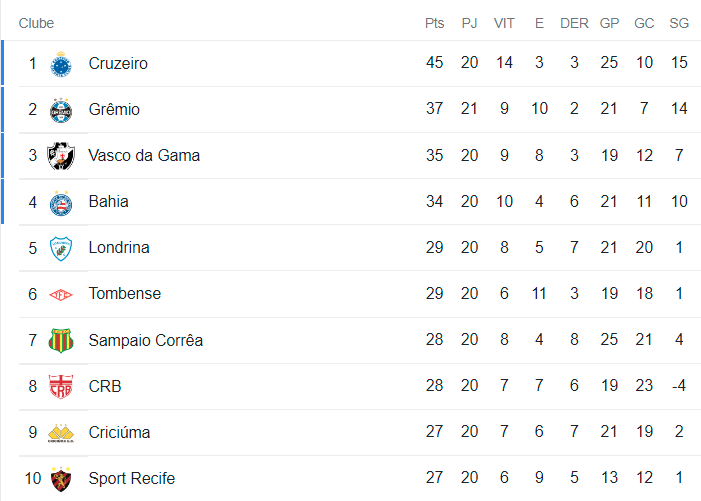Click Tombense's 29 points value
This screenshot has width=701, height=501.
434,294
